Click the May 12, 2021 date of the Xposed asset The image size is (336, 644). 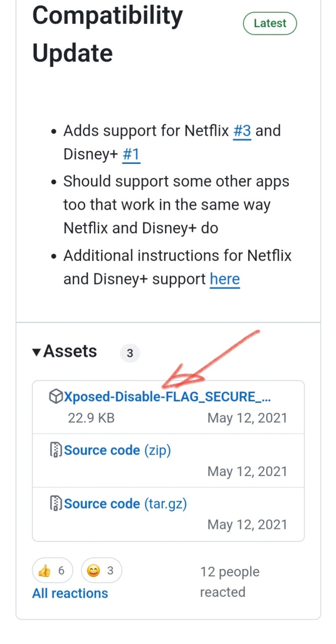(x=247, y=418)
